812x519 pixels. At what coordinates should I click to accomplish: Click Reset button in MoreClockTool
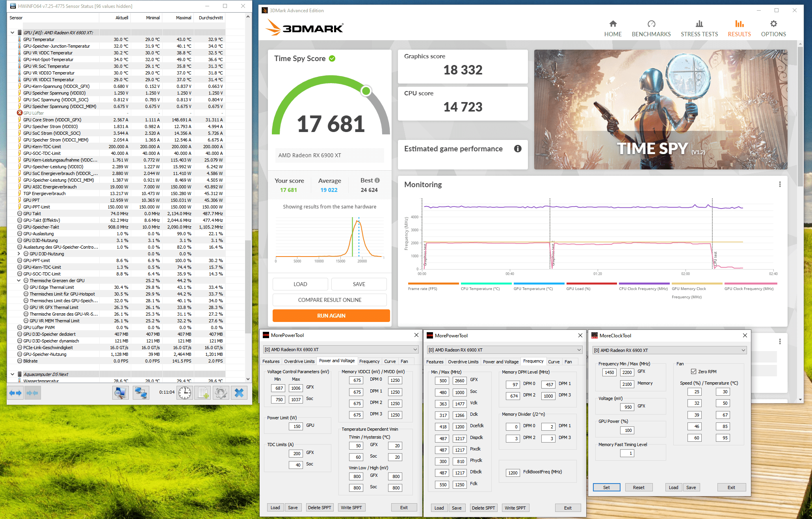pos(639,487)
